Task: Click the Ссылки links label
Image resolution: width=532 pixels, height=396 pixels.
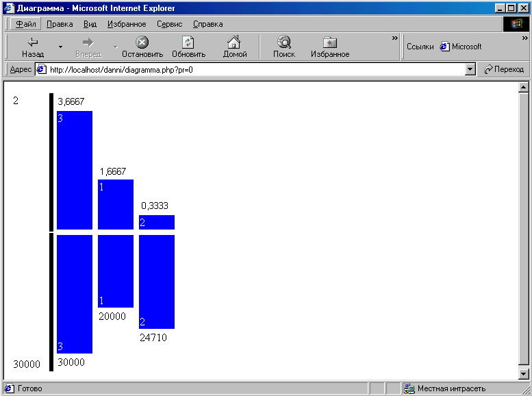Action: (x=420, y=47)
